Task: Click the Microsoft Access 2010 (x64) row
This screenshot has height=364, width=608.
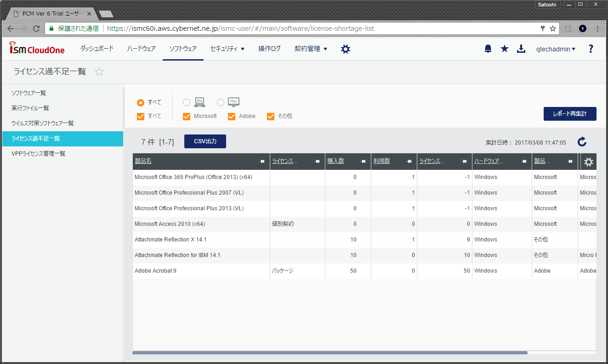Action: (364, 224)
